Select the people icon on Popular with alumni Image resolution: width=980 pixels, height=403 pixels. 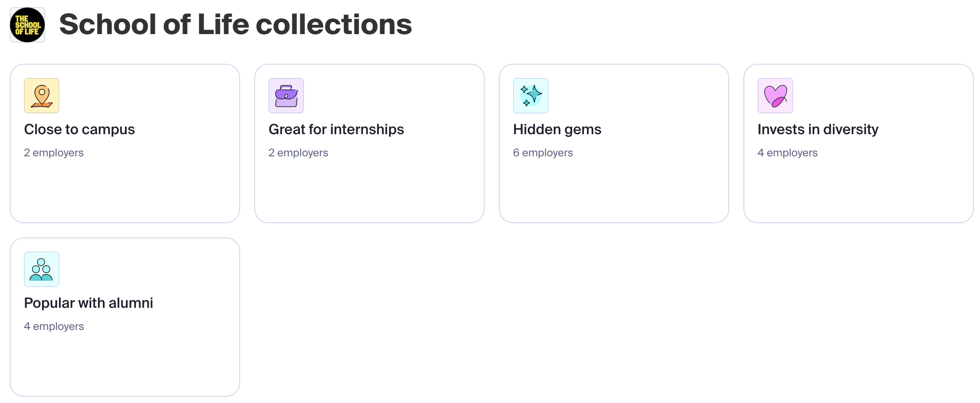[x=41, y=269]
